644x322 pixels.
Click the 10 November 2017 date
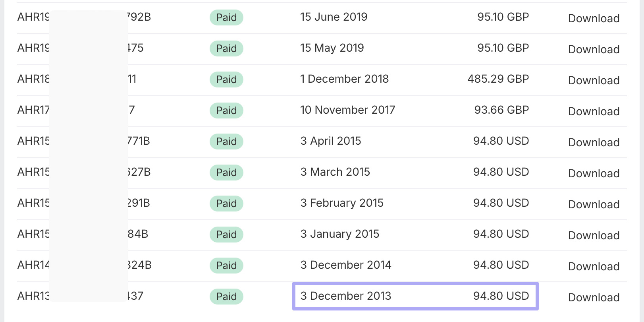point(347,110)
